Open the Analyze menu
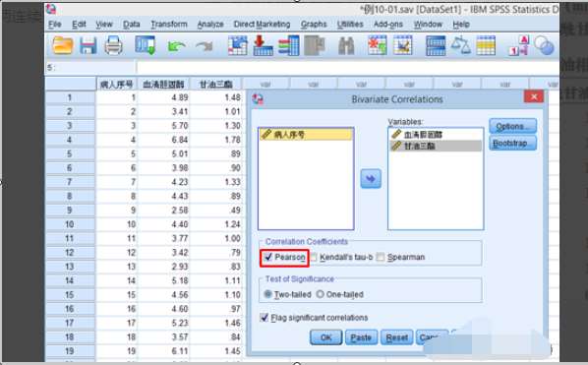 (210, 25)
